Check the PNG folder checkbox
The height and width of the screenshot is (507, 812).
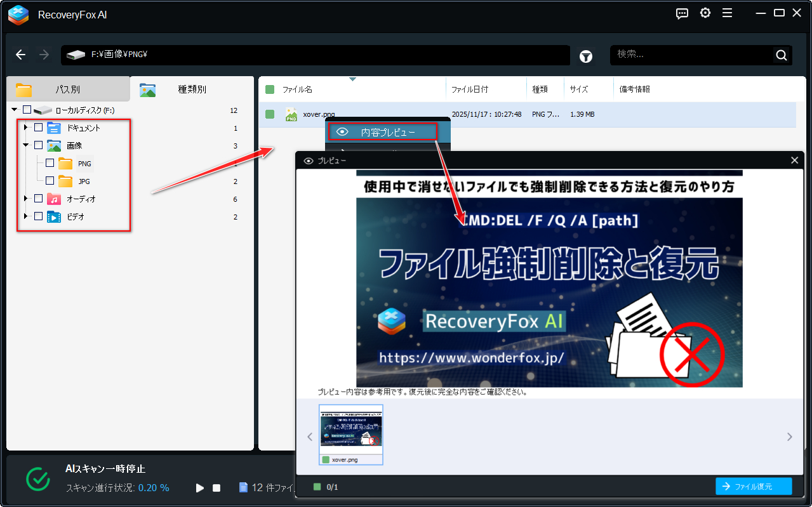[x=48, y=163]
